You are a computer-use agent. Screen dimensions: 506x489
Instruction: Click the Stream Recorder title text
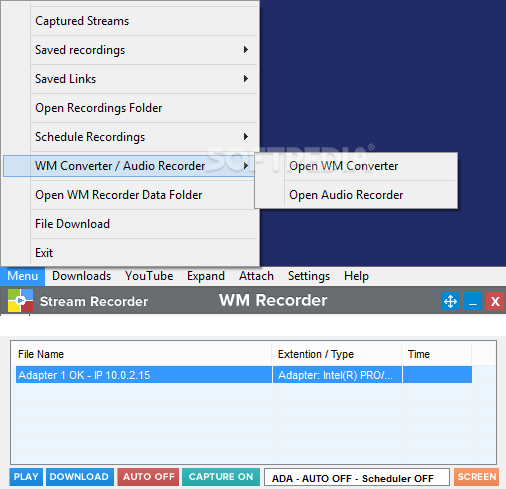point(94,301)
